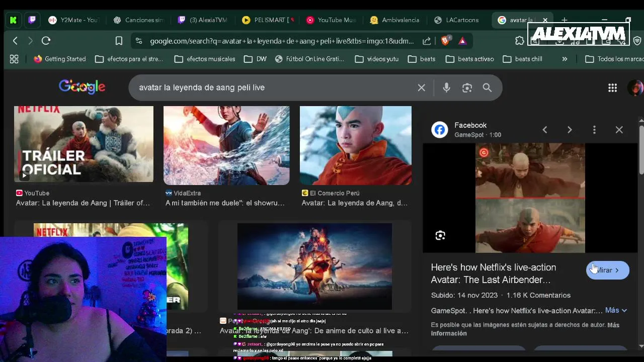This screenshot has width=644, height=362.
Task: Open Here's how Netflix's live-action title
Action: 494,274
